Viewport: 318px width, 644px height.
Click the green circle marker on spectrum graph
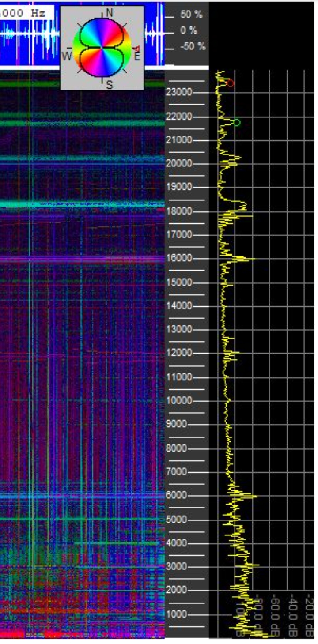coord(237,122)
